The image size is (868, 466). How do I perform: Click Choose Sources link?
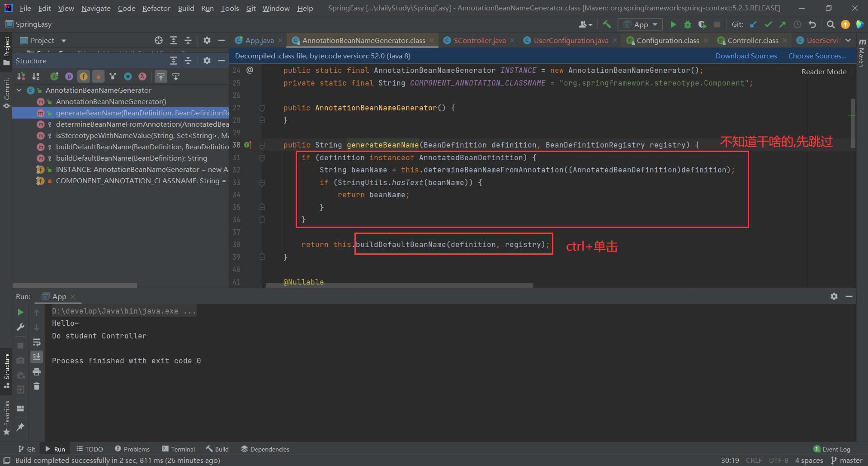(x=817, y=56)
